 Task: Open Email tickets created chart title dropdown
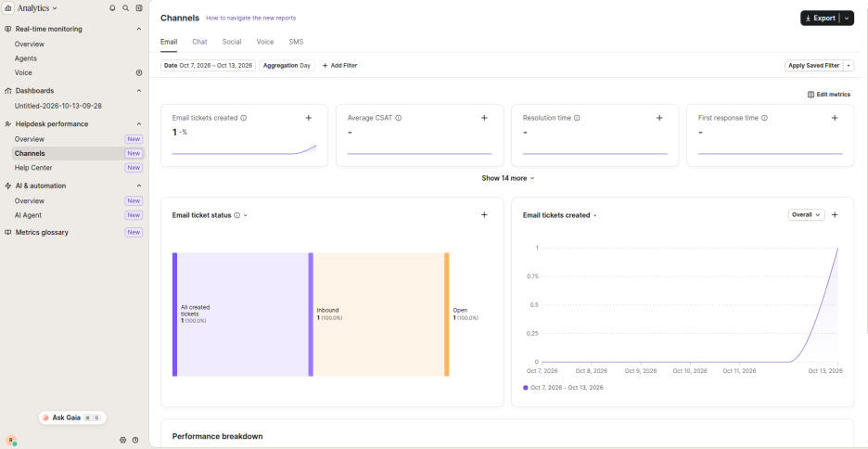click(x=595, y=215)
